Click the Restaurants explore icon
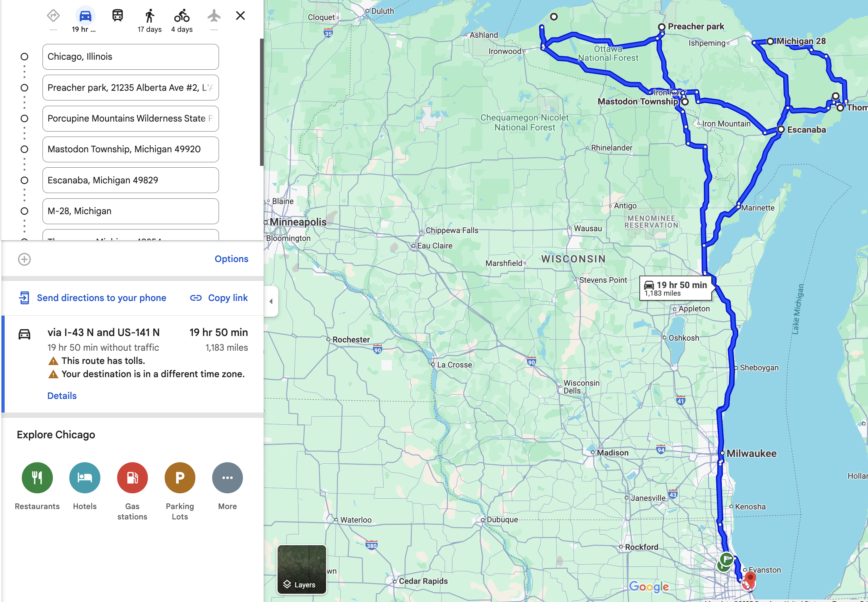Screen dimensions: 868x602 coord(37,478)
